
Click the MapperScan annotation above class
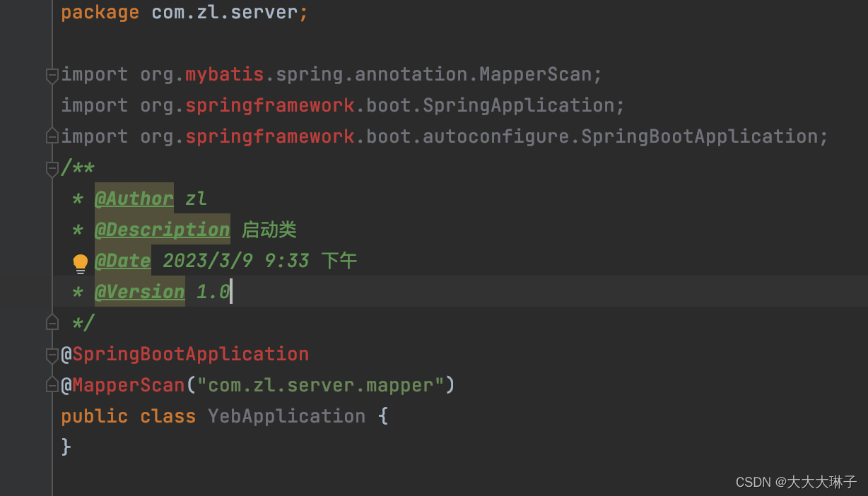coord(128,385)
